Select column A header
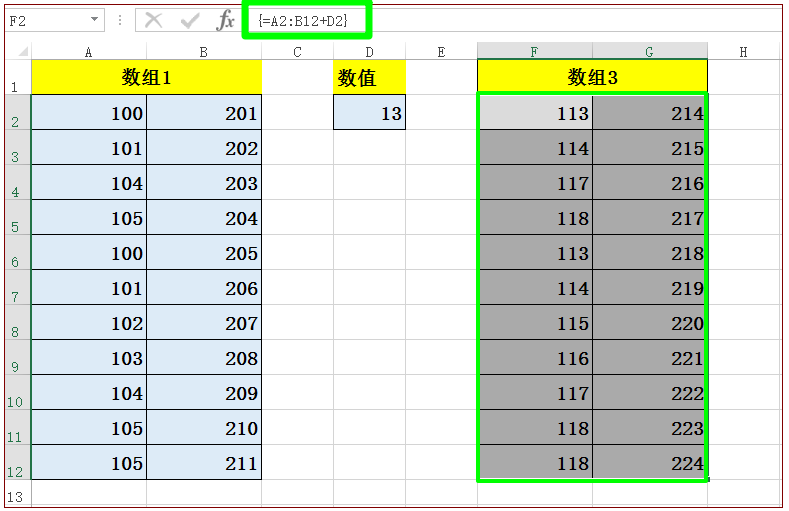 [x=89, y=52]
